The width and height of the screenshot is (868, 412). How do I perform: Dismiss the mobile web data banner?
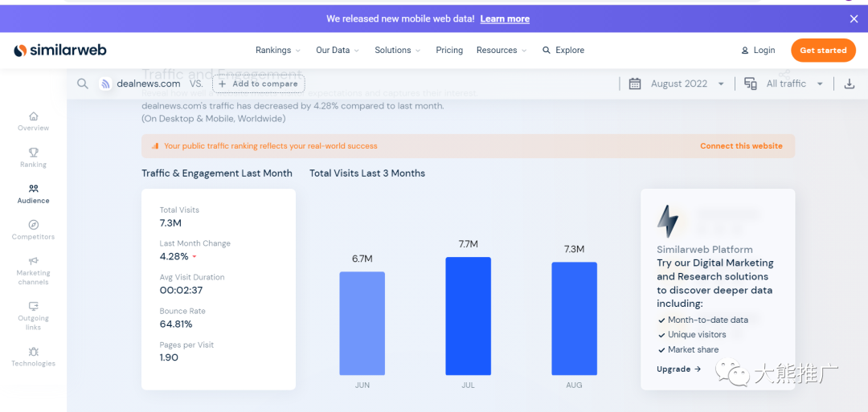point(854,18)
